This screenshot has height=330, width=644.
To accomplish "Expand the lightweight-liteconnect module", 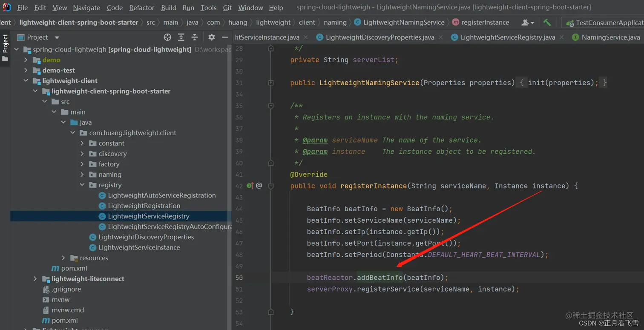I will 35,279.
